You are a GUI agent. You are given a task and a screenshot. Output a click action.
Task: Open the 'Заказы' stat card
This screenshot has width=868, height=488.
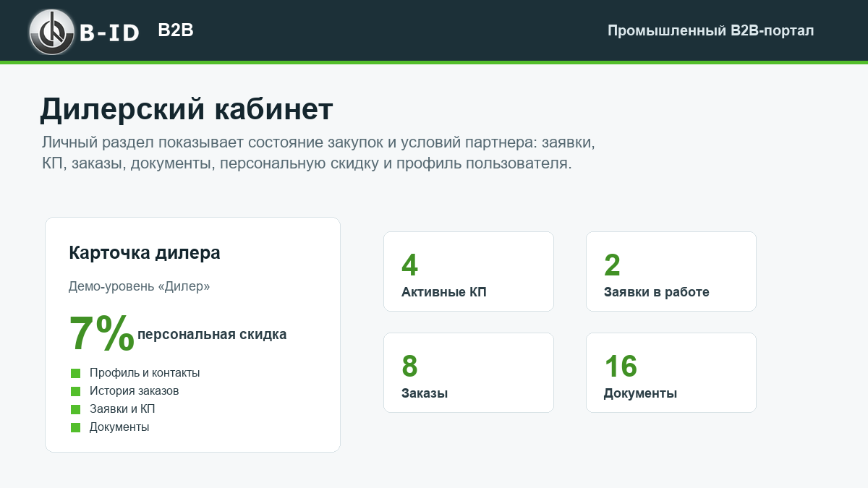469,373
